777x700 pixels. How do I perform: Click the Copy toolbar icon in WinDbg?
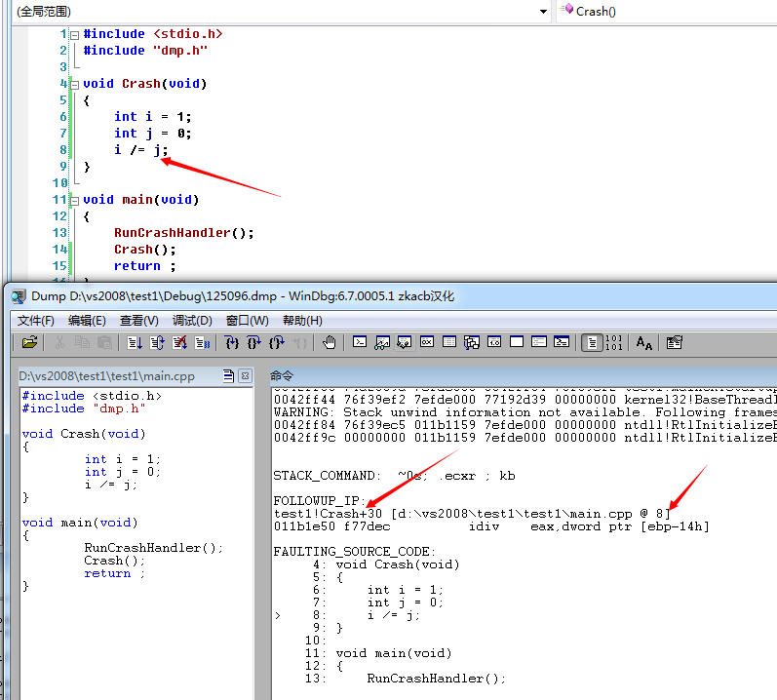tap(82, 342)
